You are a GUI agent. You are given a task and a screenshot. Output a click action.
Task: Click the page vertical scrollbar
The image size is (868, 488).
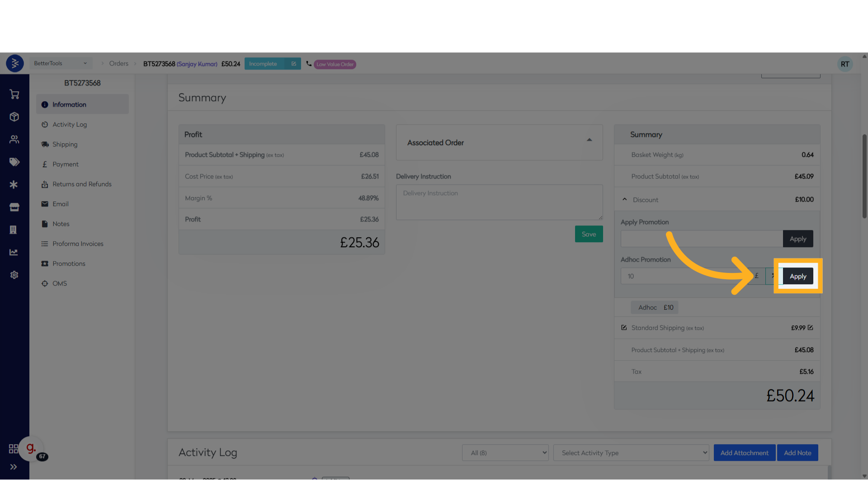click(864, 176)
